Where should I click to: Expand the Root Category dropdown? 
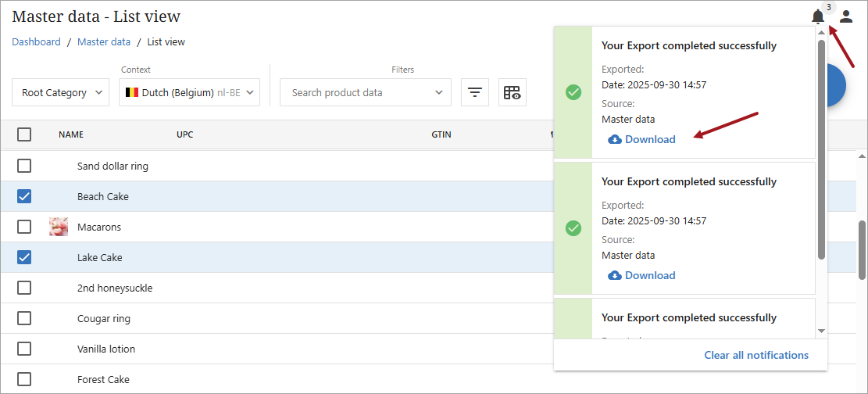tap(60, 92)
